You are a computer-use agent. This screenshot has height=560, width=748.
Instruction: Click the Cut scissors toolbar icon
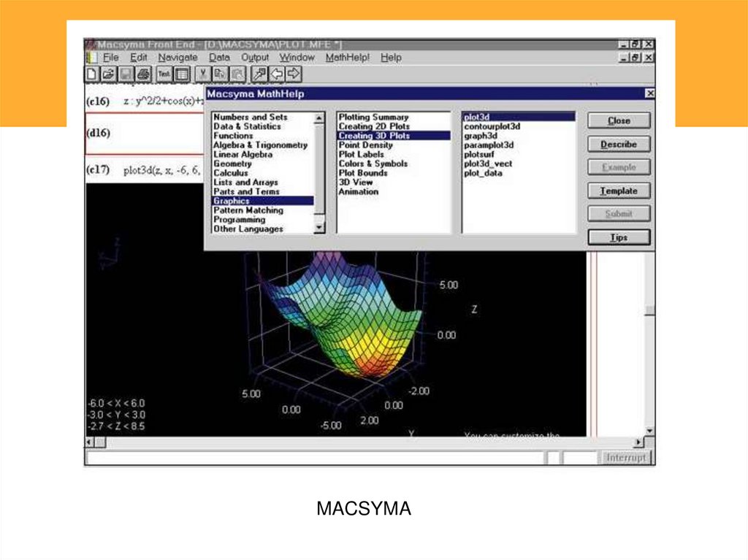203,74
